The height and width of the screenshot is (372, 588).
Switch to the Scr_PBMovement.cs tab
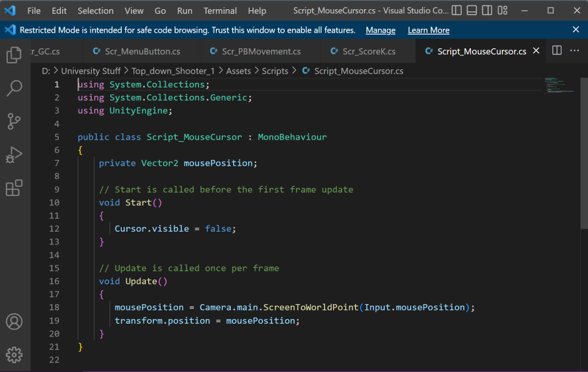point(261,51)
